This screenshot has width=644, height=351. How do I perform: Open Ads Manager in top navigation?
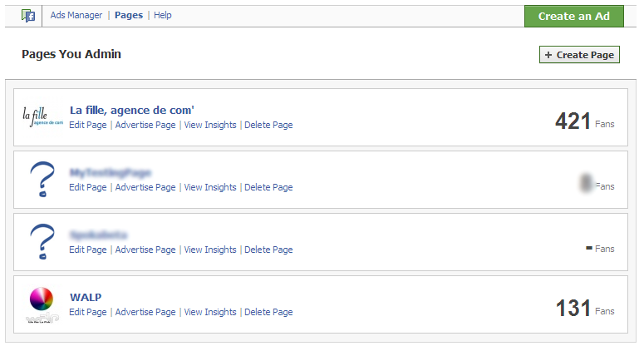(x=76, y=15)
